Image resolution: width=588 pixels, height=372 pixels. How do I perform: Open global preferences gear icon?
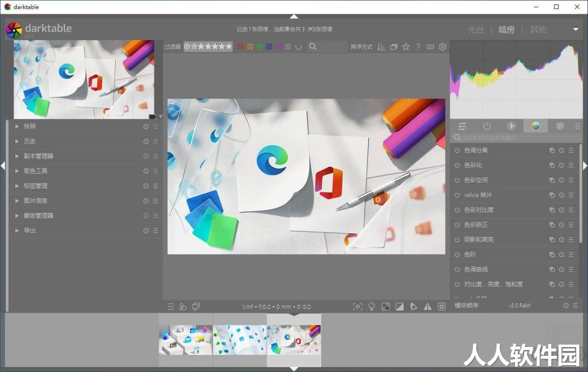442,47
